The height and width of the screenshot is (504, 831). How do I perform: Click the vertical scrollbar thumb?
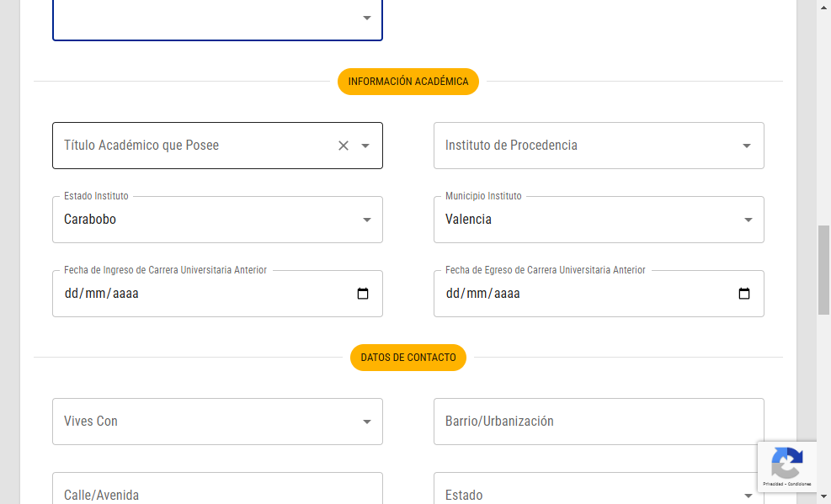pyautogui.click(x=823, y=270)
